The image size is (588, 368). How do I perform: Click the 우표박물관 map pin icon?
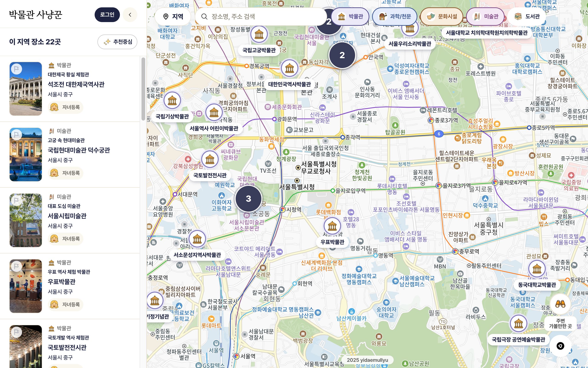pos(332,226)
